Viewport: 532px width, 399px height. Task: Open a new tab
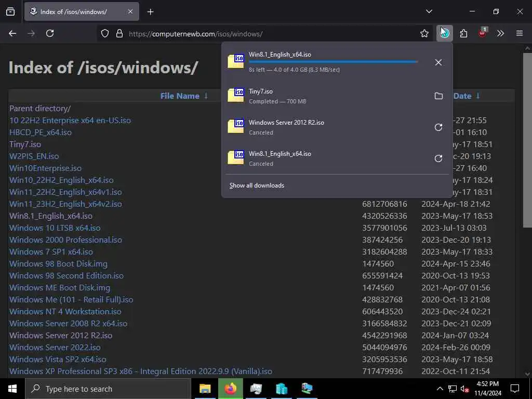point(150,12)
